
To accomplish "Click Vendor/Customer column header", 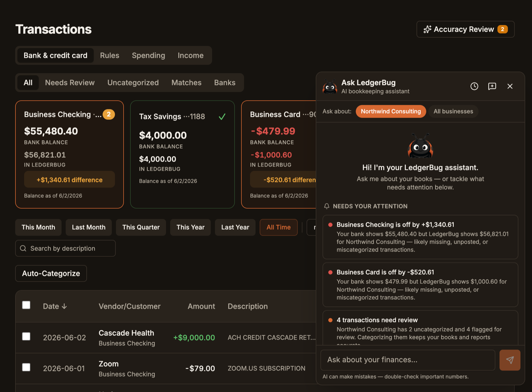I will [x=129, y=306].
